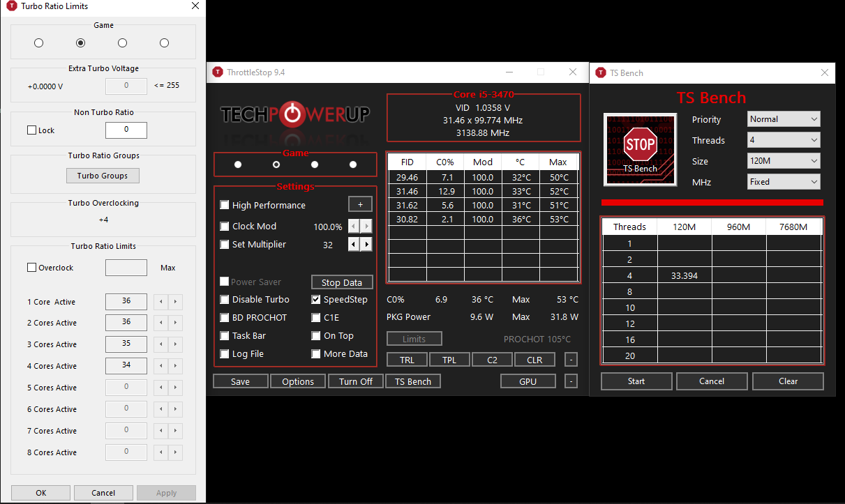
Task: Click Cancel in Turbo Ratio Limits
Action: point(103,493)
